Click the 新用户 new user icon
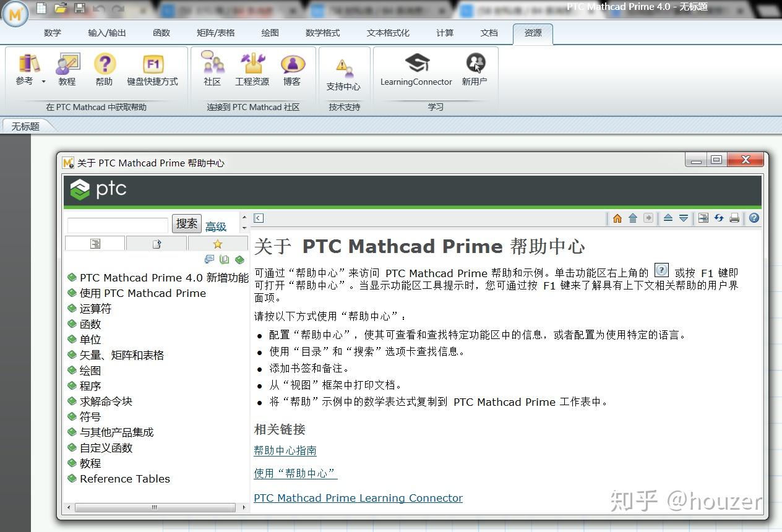 coord(475,69)
